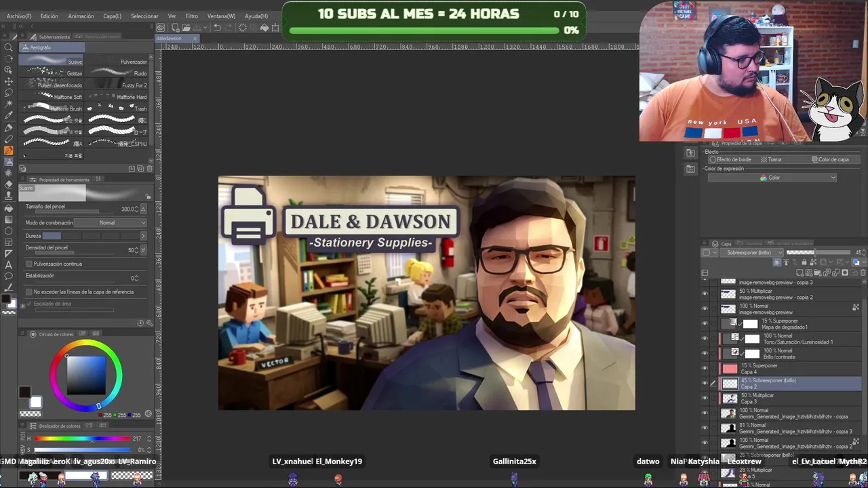The image size is (868, 488).
Task: Pick a color in the color wheel square
Action: tap(86, 375)
